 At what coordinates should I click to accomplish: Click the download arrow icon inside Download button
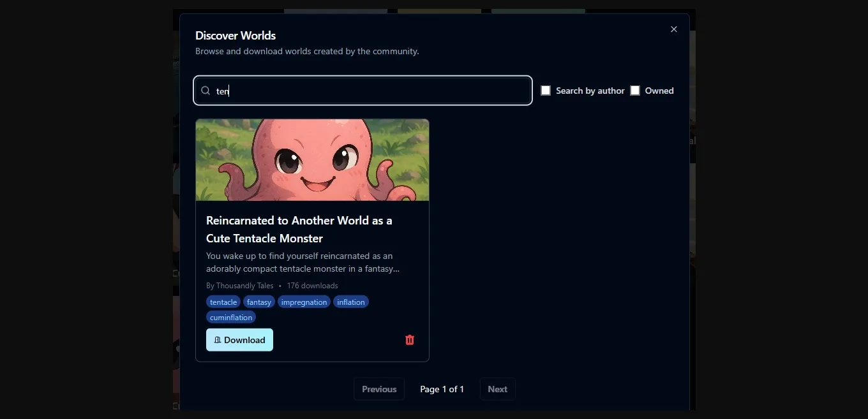click(x=217, y=340)
